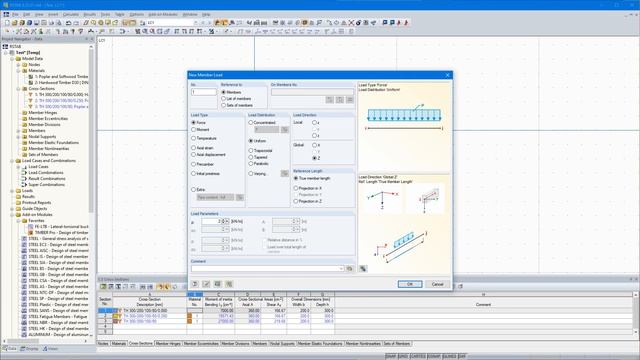Cancel the New Member Load dialog
640x360 pixels.
point(437,284)
